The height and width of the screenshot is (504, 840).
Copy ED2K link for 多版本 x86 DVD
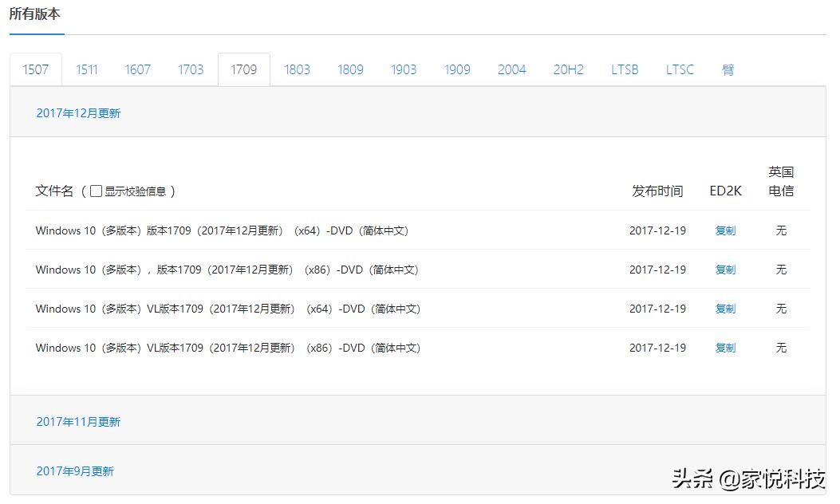725,270
